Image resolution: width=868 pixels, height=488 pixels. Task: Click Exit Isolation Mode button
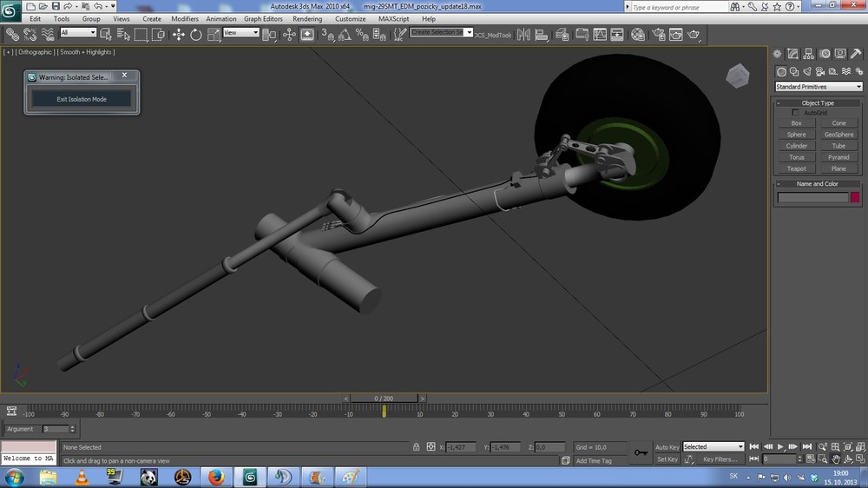[82, 99]
